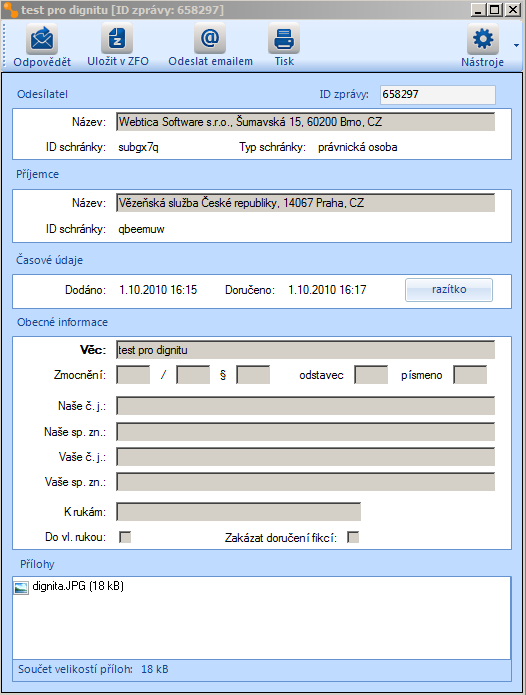The height and width of the screenshot is (695, 526).
Task: Expand the toolbar overflow arrow beside Nástroje
Action: pyautogui.click(x=516, y=45)
